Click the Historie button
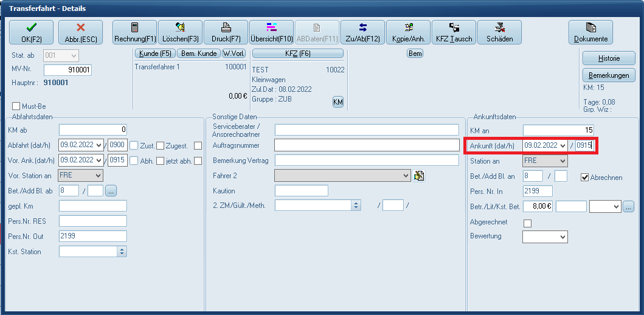The image size is (644, 315). pyautogui.click(x=609, y=58)
